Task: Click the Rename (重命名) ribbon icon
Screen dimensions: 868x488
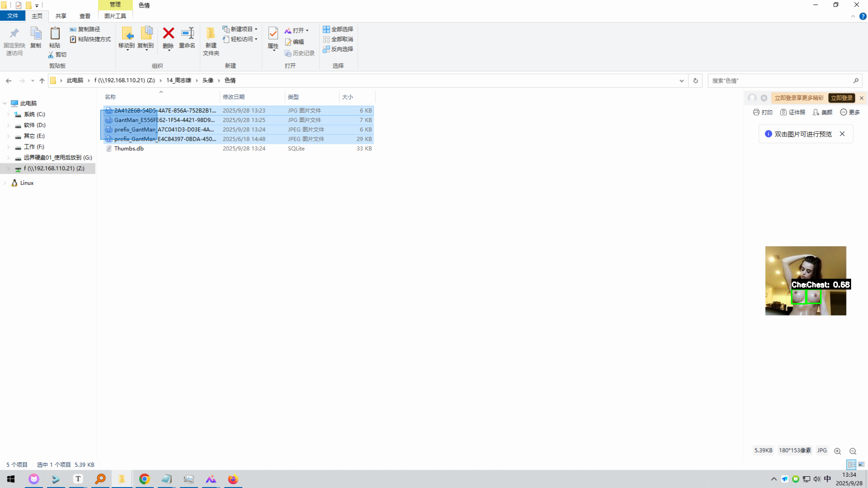Action: coord(187,33)
